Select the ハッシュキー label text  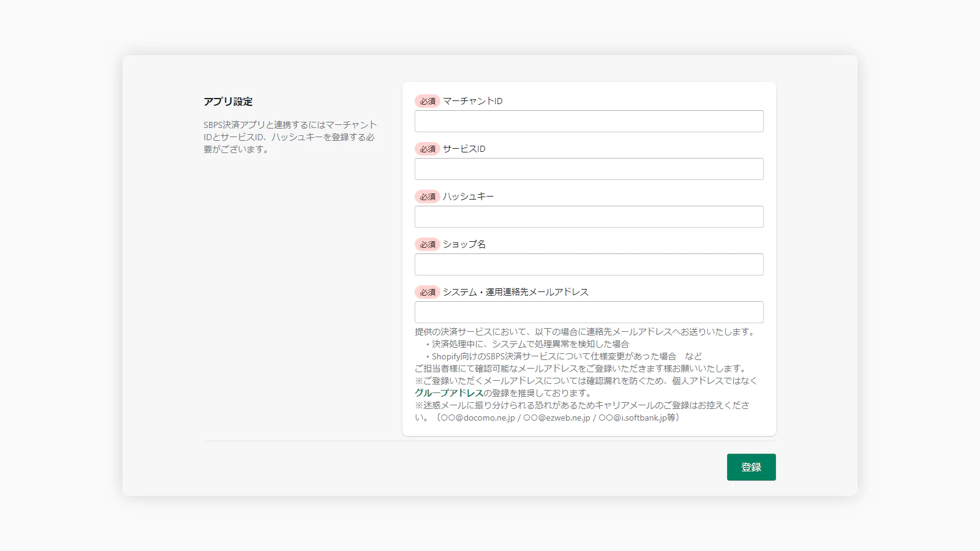(468, 197)
